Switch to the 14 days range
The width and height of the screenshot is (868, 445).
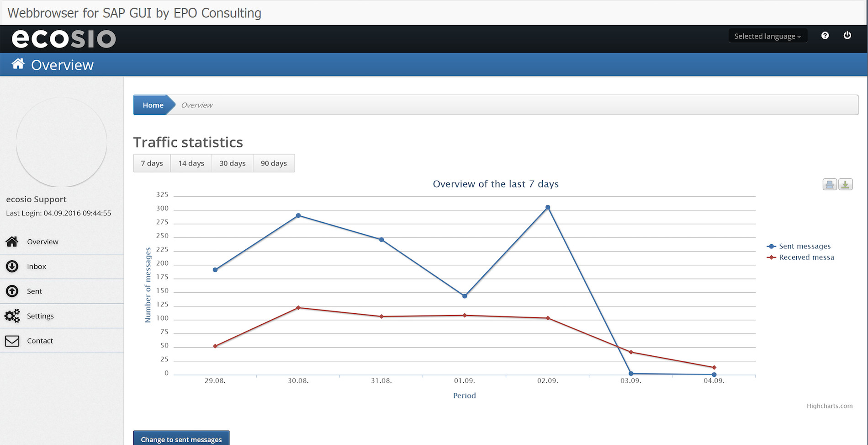coord(191,163)
